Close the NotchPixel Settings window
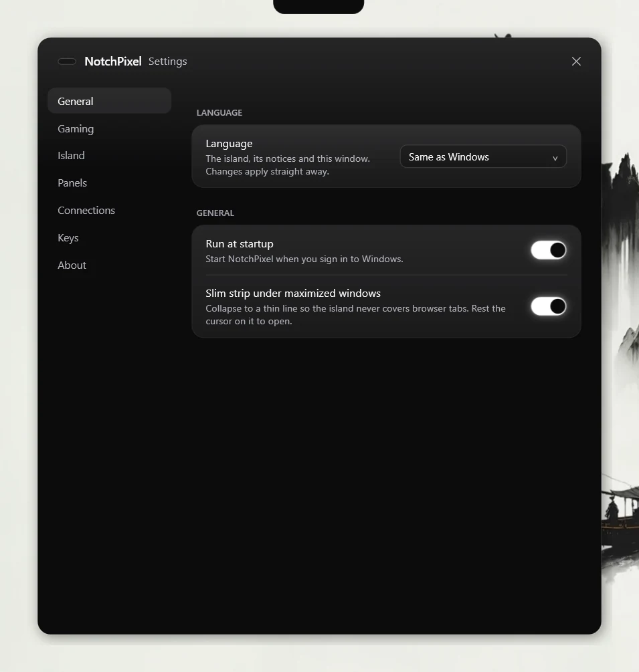The height and width of the screenshot is (672, 639). [576, 62]
